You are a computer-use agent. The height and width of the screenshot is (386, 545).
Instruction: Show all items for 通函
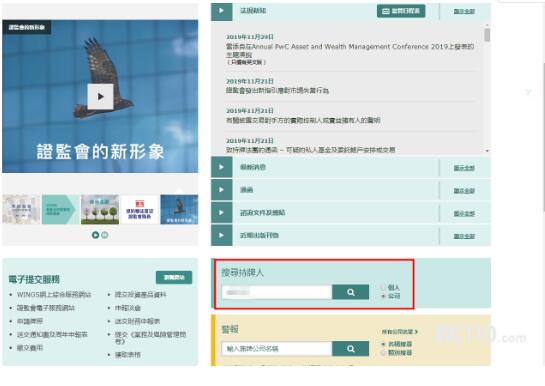point(464,191)
